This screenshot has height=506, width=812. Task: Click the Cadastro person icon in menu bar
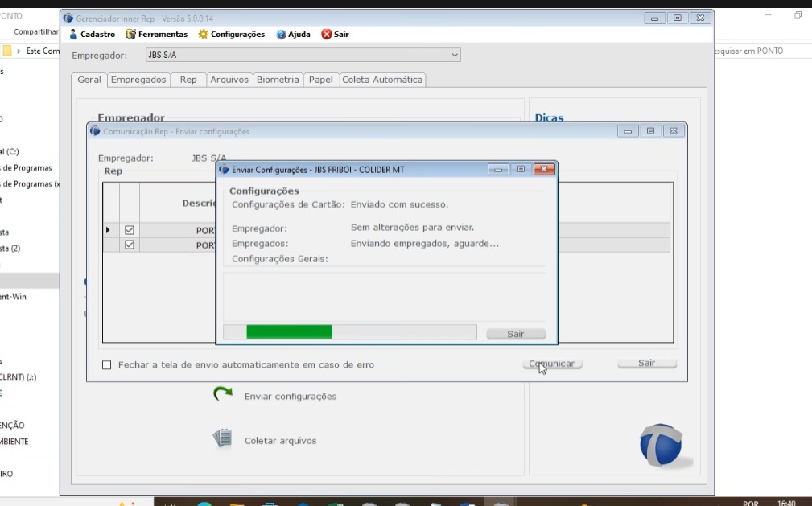tap(73, 35)
